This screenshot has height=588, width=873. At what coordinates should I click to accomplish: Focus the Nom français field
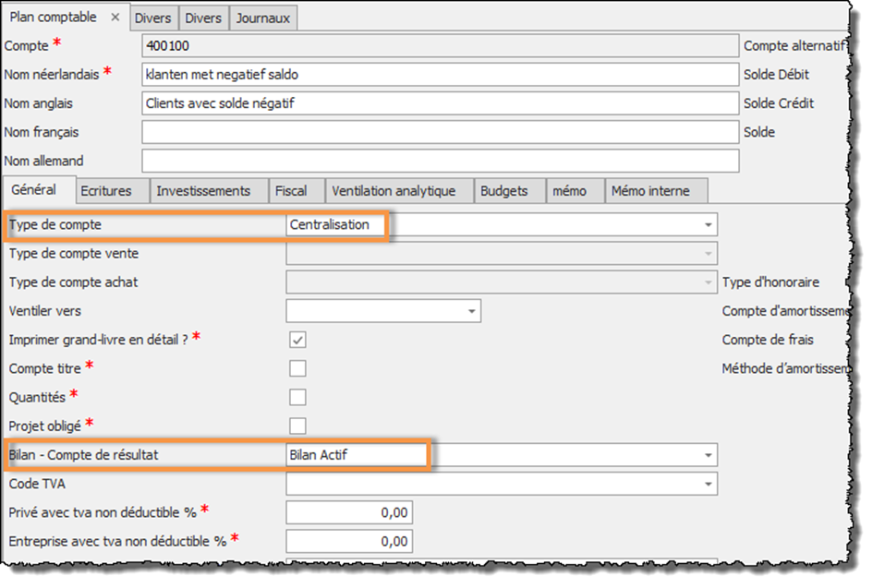[441, 132]
